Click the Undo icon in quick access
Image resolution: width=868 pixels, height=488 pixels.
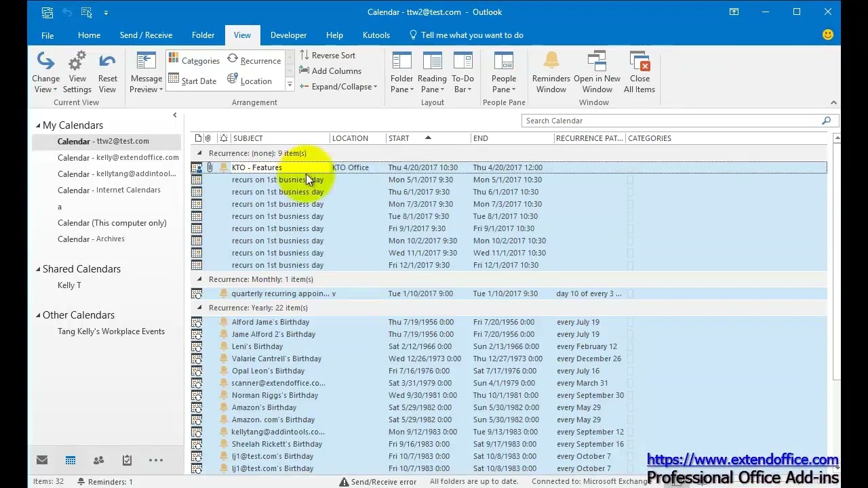[66, 12]
